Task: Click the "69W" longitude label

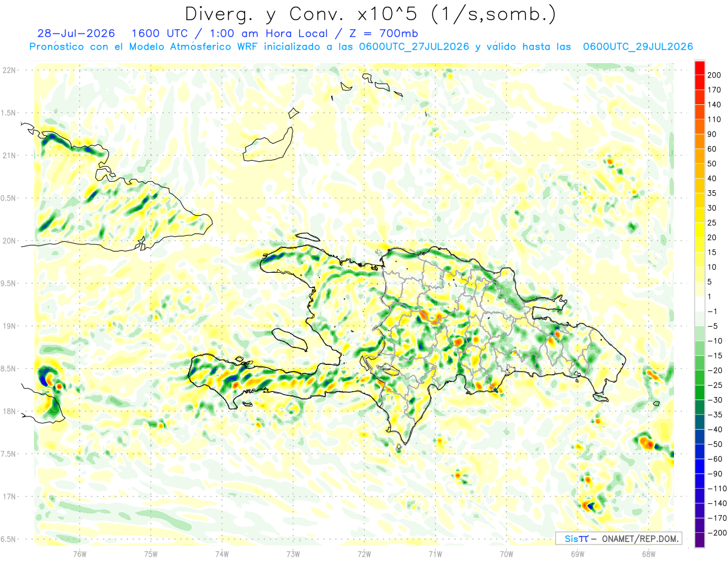Action: [x=578, y=553]
